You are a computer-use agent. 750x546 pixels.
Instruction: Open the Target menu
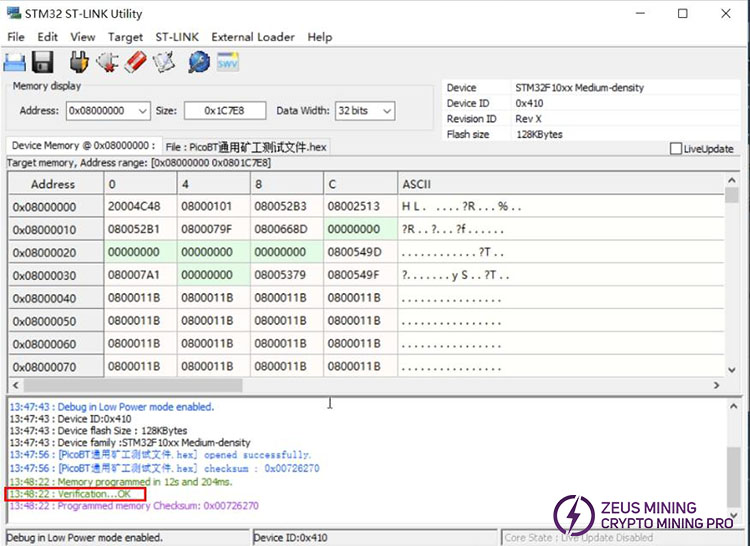[x=125, y=37]
